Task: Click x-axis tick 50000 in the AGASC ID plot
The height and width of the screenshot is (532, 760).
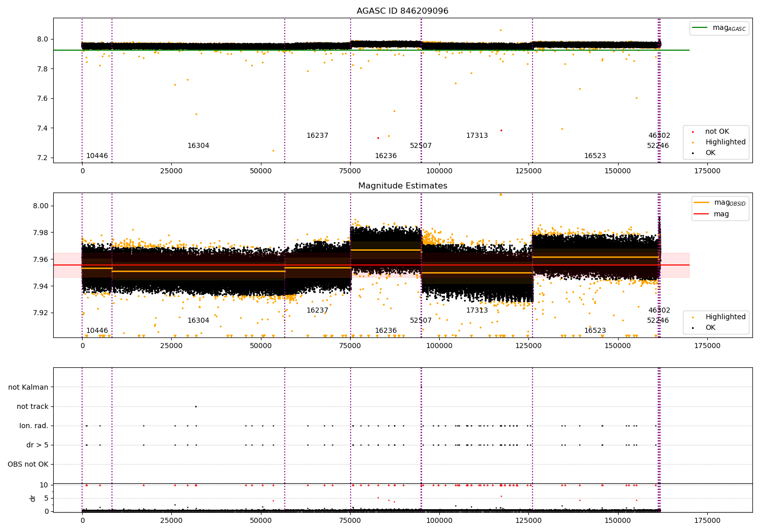Action: point(260,171)
